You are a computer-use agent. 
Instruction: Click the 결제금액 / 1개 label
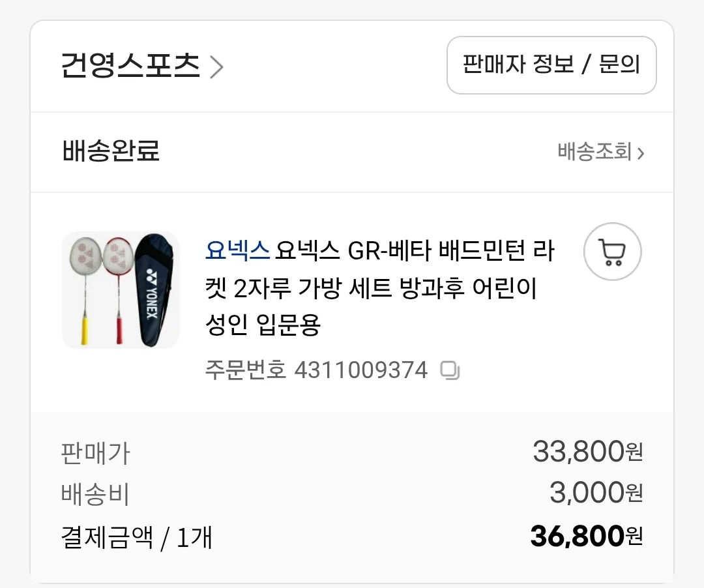(x=137, y=538)
